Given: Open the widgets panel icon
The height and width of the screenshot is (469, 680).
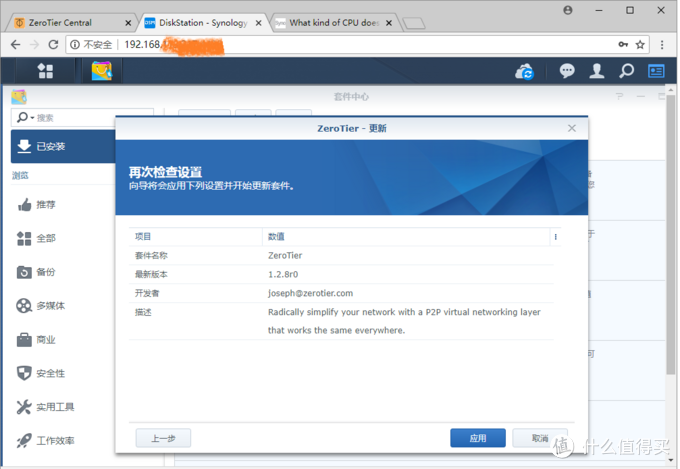Looking at the screenshot, I should pos(656,71).
